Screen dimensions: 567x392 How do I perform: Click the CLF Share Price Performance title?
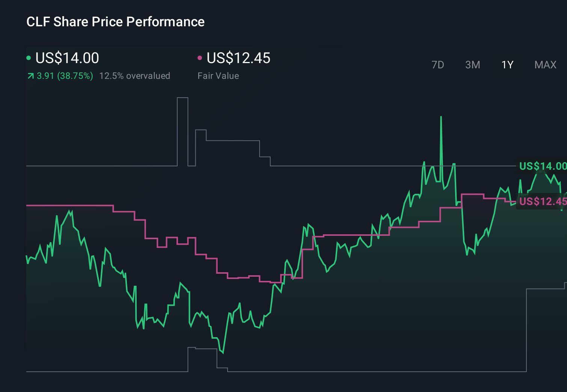click(x=115, y=22)
